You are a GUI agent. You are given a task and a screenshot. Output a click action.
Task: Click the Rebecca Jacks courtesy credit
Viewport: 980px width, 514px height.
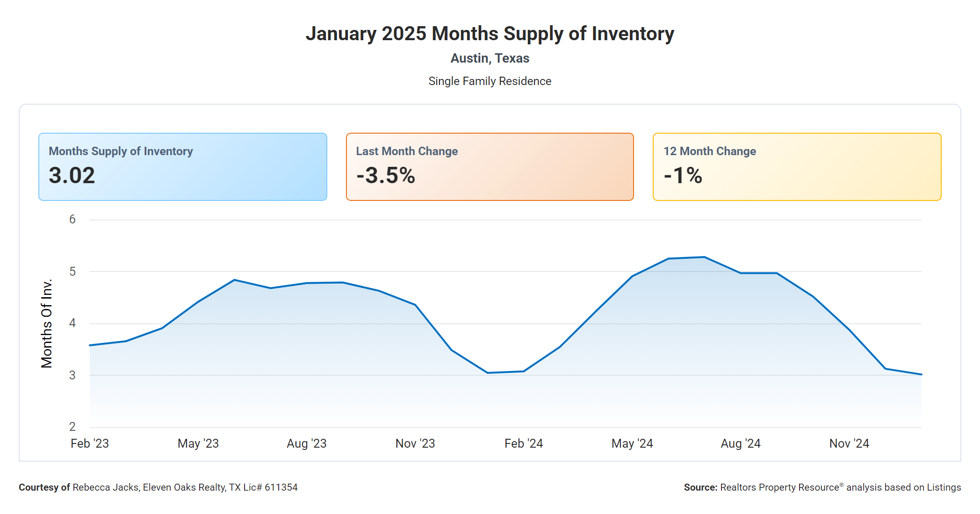coord(158,487)
